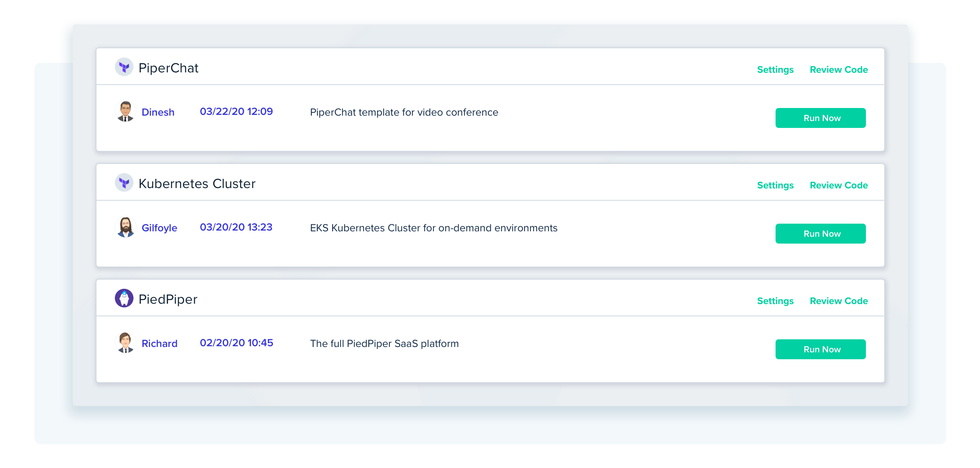
Task: Open Settings for PiedPiper
Action: [775, 301]
